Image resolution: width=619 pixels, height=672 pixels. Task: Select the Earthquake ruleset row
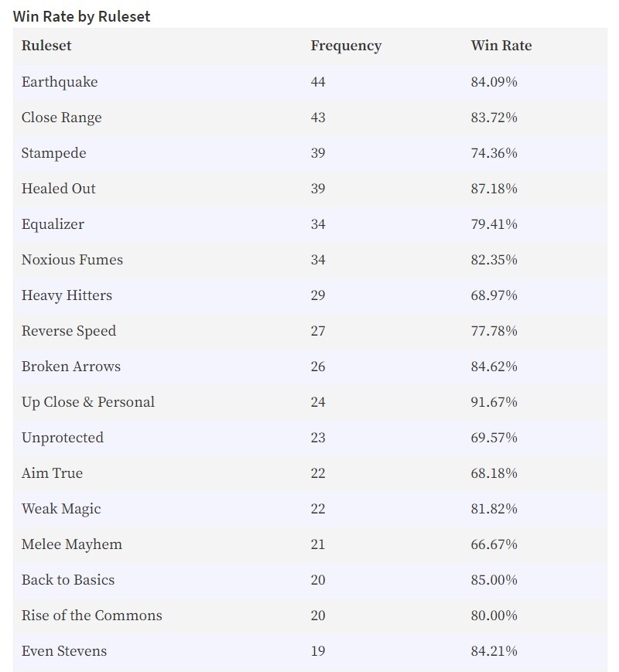tap(309, 82)
